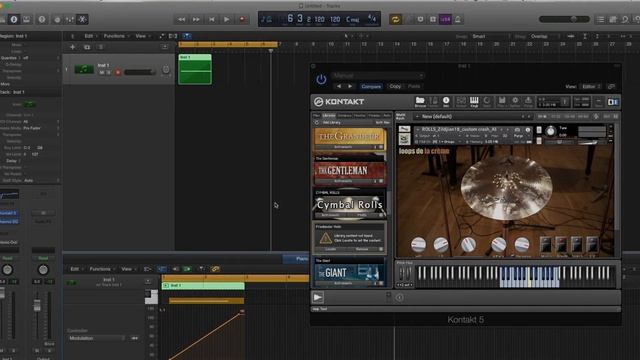This screenshot has width=640, height=360.
Task: Open the Kontakt Options gear icon
Action: coord(515,102)
